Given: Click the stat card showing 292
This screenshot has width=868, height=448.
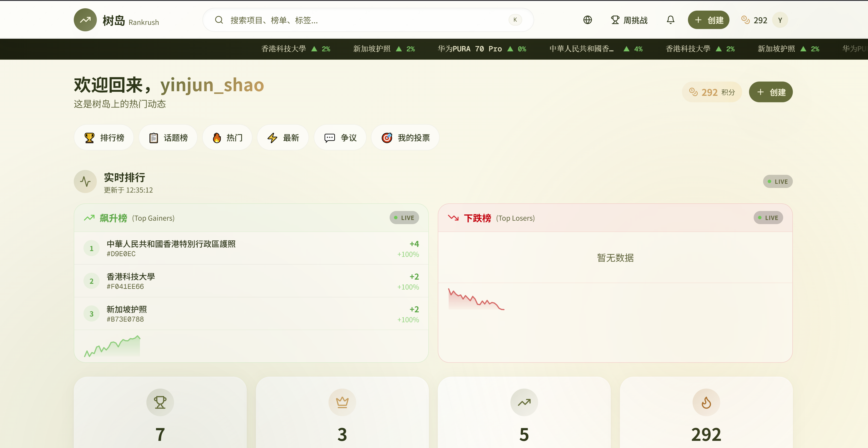Looking at the screenshot, I should pyautogui.click(x=706, y=413).
